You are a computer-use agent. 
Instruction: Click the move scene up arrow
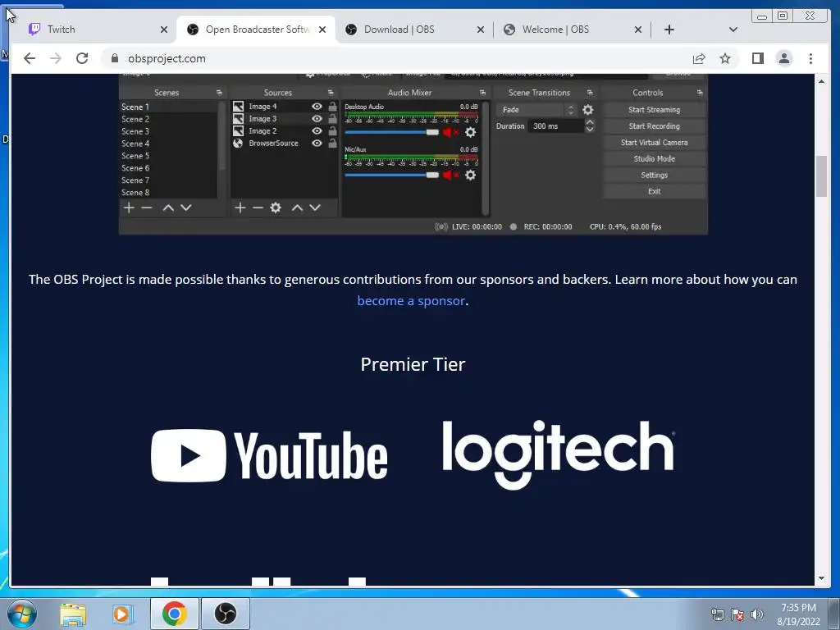click(168, 208)
